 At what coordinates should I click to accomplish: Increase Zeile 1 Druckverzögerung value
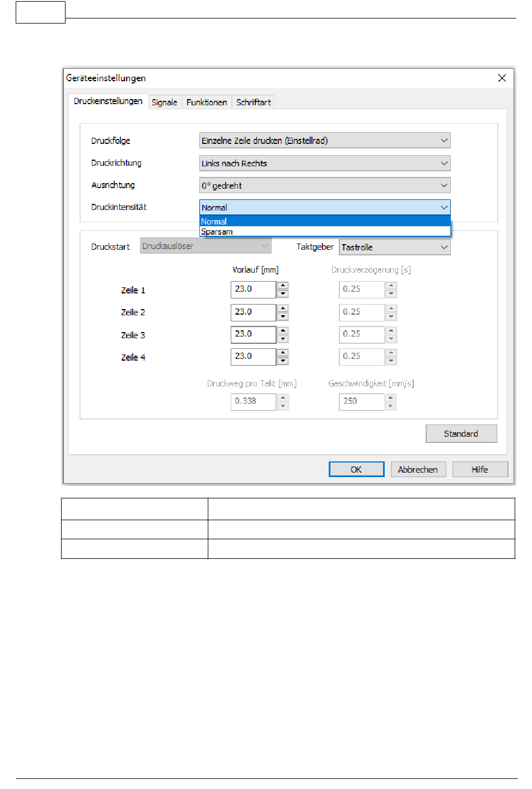tap(391, 286)
